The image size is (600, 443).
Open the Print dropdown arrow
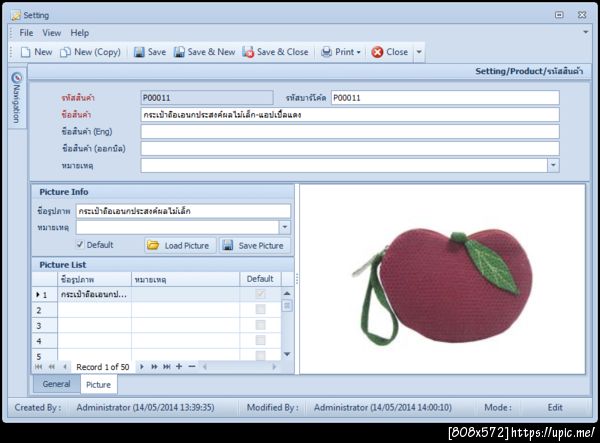pos(359,52)
